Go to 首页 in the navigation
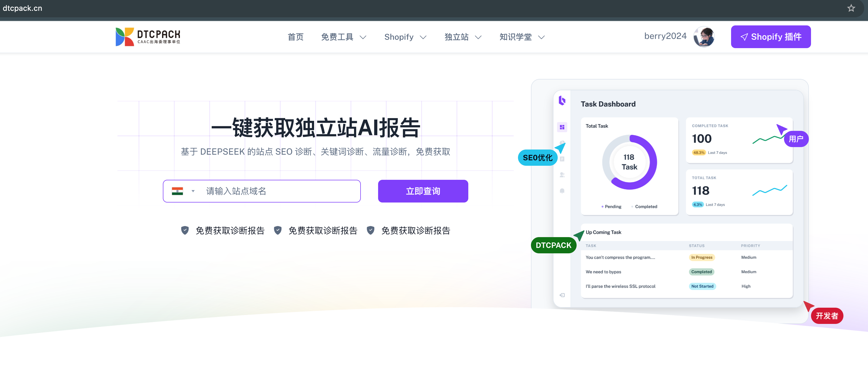The height and width of the screenshot is (365, 868). click(x=295, y=37)
